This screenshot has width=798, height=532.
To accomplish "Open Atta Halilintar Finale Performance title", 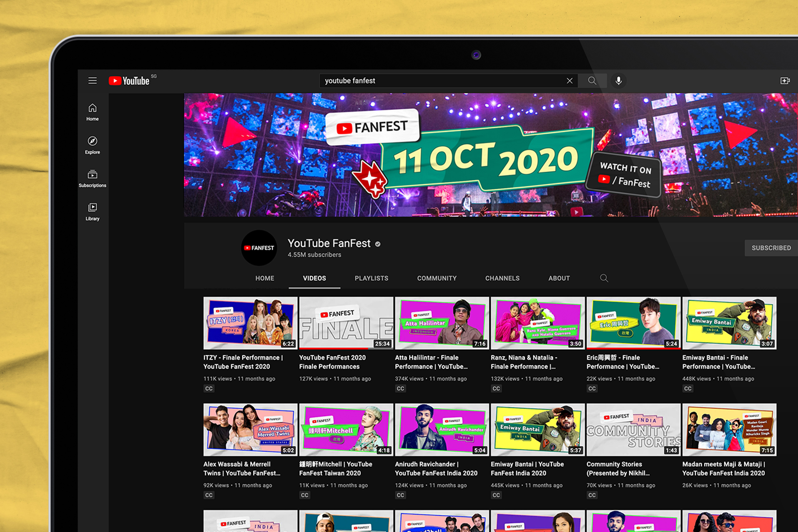I will pos(431,362).
